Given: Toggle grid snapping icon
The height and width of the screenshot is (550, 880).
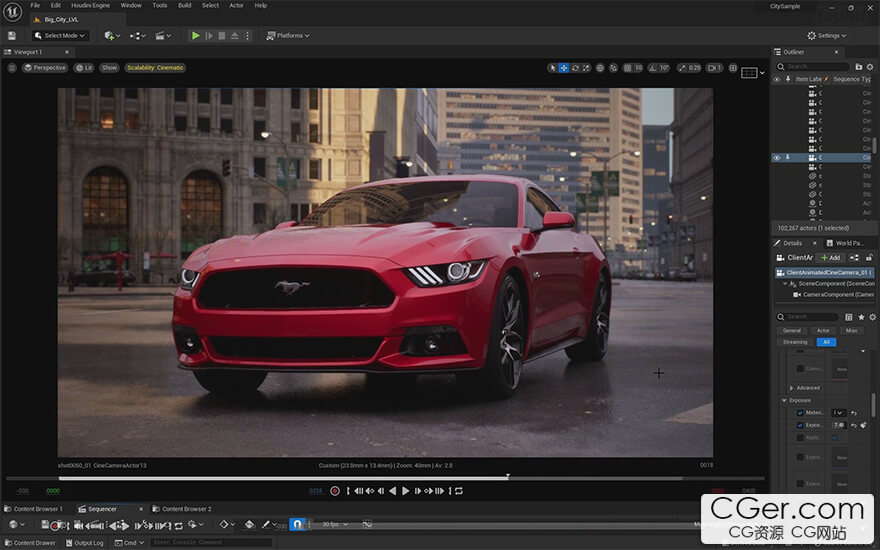Looking at the screenshot, I should [628, 68].
